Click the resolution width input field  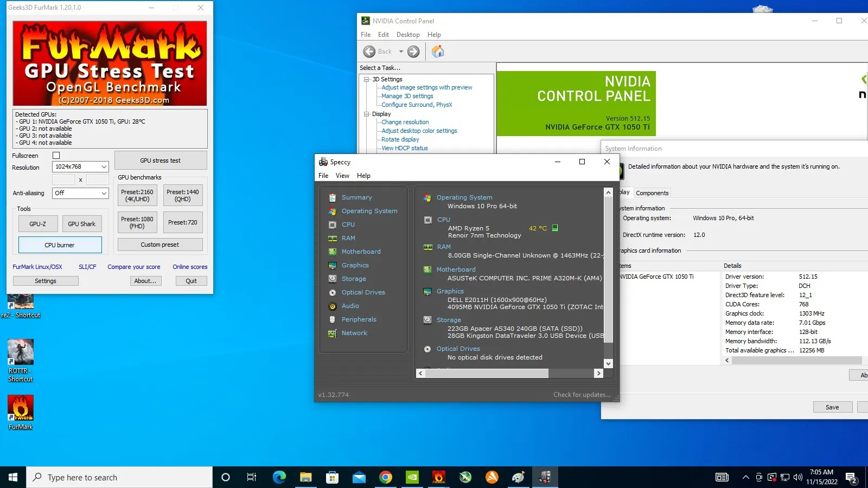[x=63, y=179]
